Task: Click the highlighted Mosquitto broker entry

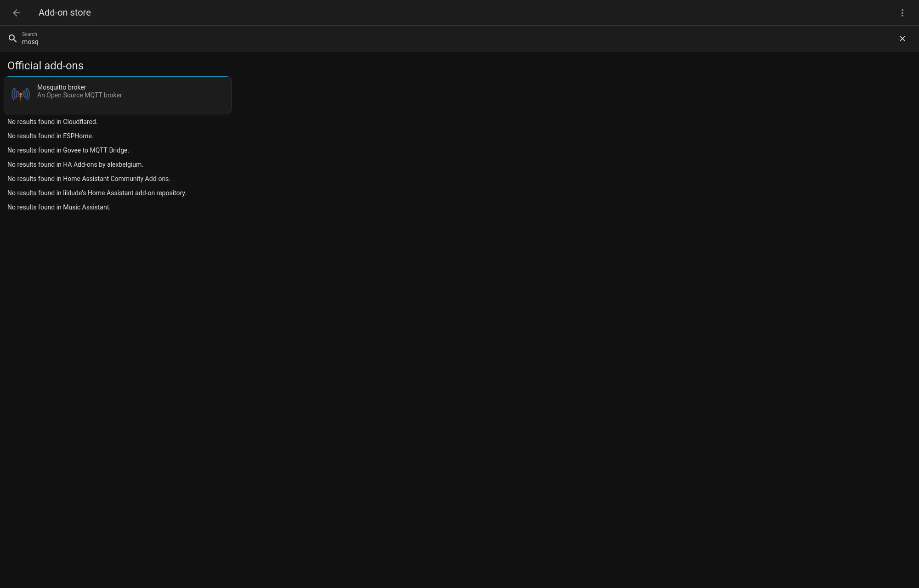Action: [117, 95]
